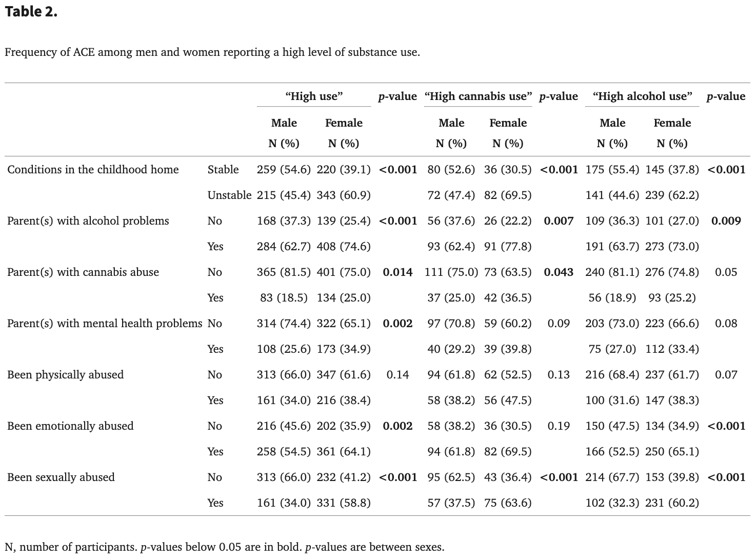The image size is (756, 560).
Task: Click the "Parent(s) with alcohol problems" row label
Action: 88,221
